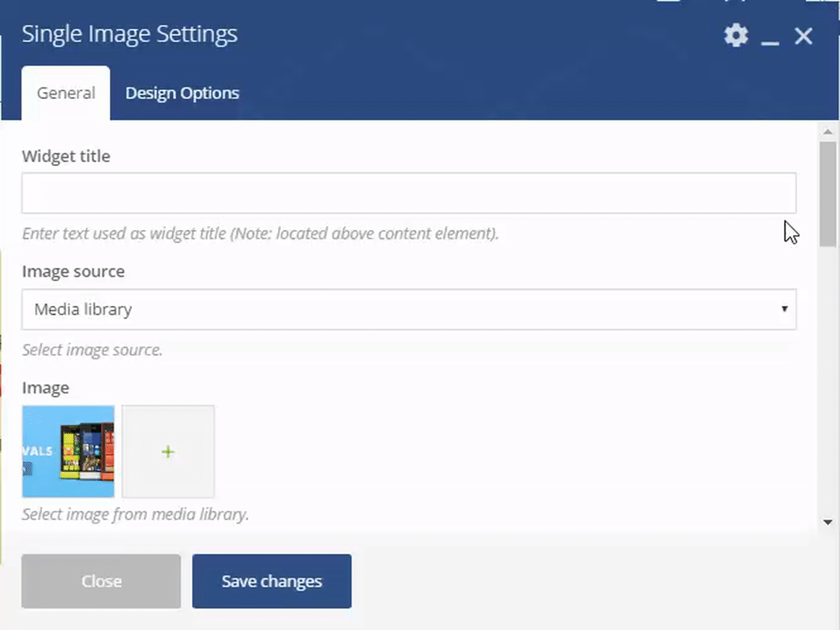Image resolution: width=840 pixels, height=630 pixels.
Task: Open the settings gear icon in header
Action: tap(736, 35)
